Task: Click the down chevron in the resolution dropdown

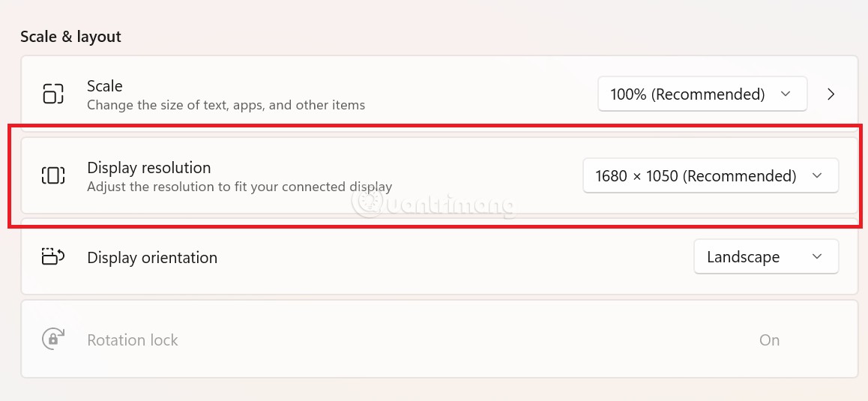Action: point(817,176)
